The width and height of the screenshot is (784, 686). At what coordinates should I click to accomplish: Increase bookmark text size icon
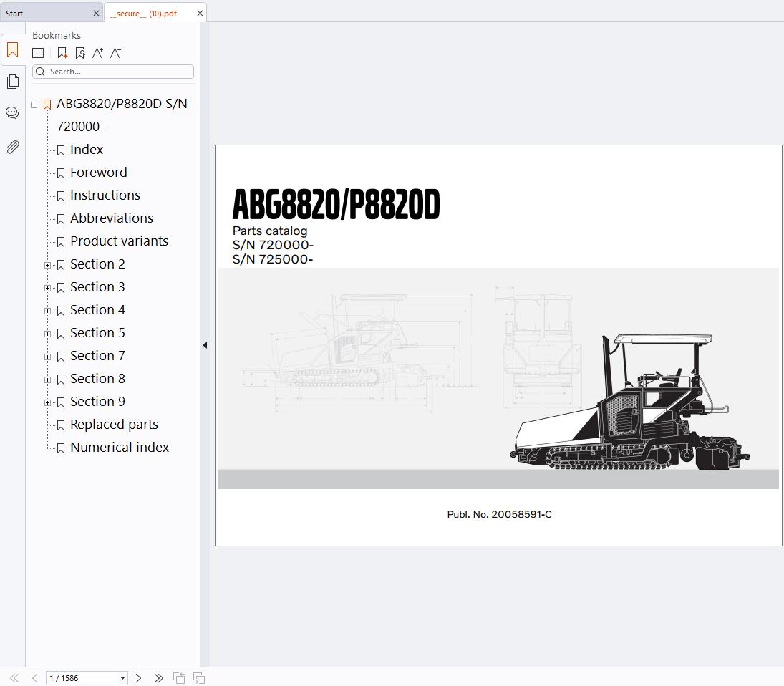click(97, 53)
